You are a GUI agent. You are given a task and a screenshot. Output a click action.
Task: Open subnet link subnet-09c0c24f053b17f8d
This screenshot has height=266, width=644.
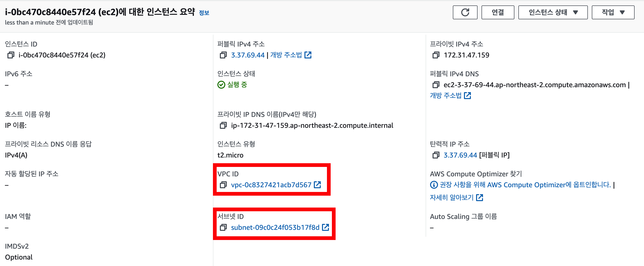[x=275, y=228]
